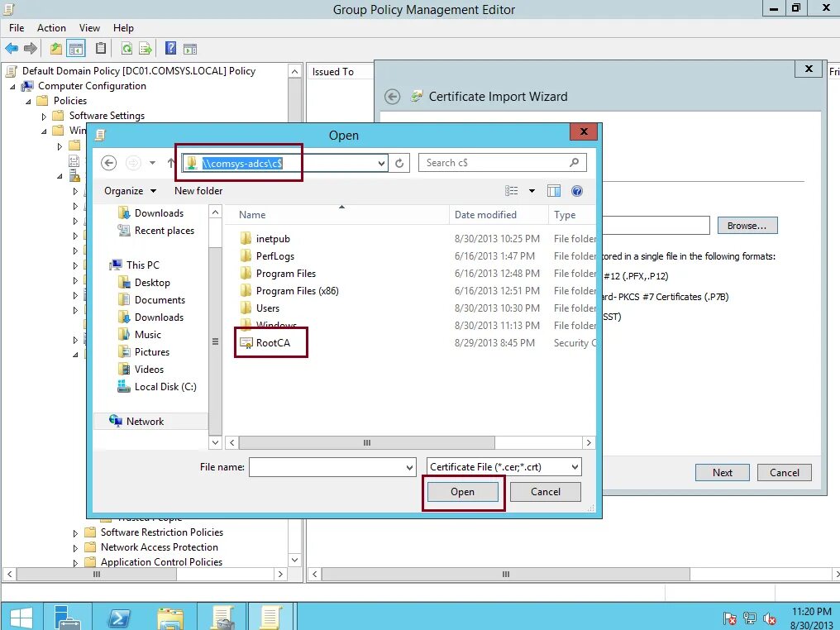Open the address bar dropdown in Open dialog

click(x=381, y=164)
